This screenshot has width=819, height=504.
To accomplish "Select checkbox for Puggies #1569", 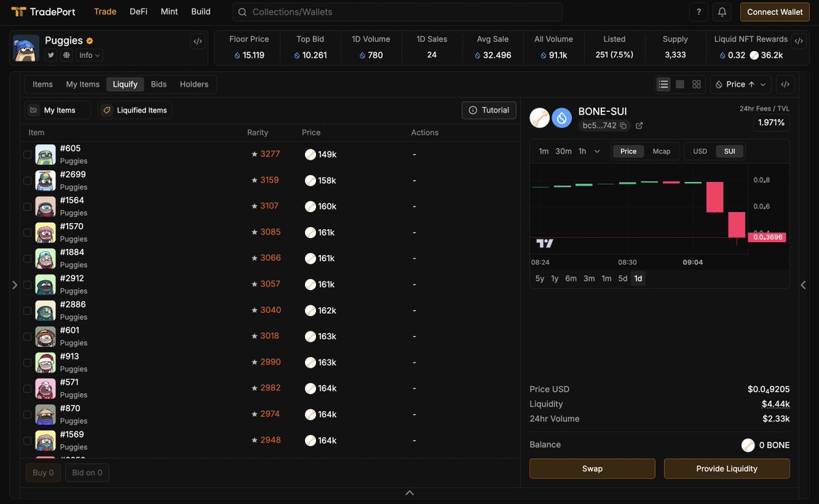I will pos(27,441).
